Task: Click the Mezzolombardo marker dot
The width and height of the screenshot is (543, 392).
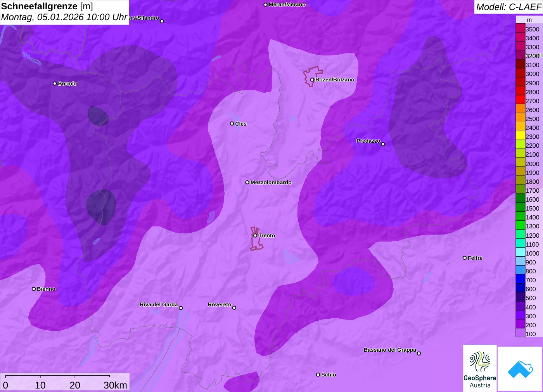Action: 247,182
